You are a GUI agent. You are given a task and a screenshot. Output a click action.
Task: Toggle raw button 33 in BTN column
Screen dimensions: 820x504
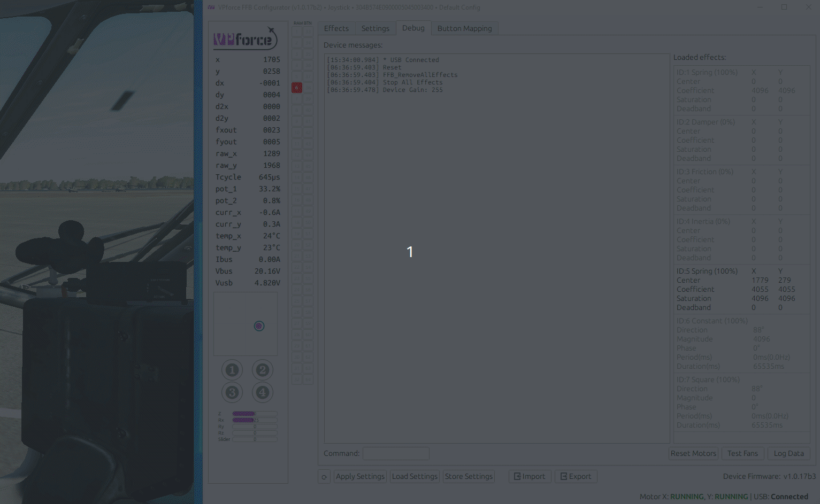pos(308,30)
